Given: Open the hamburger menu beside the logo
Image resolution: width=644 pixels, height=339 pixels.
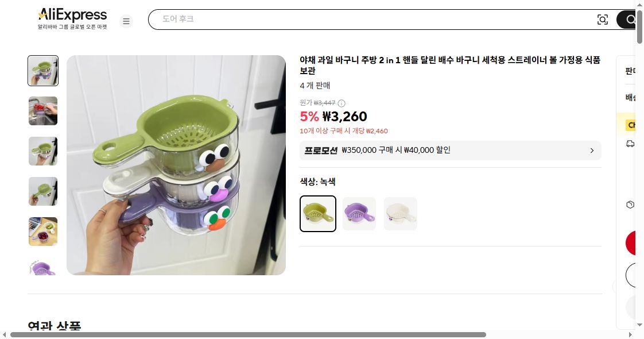Looking at the screenshot, I should (x=126, y=21).
